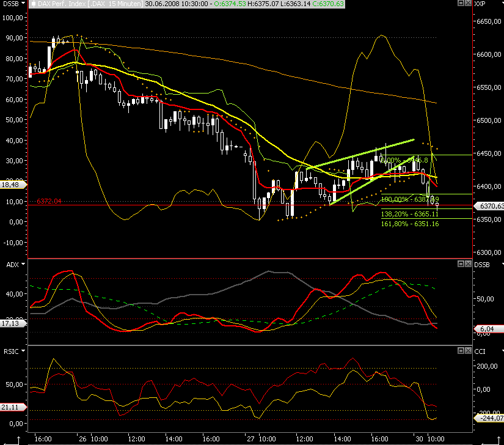Maximize the ADX indicator panel
Viewport: 504px width, 445px height.
[461, 263]
